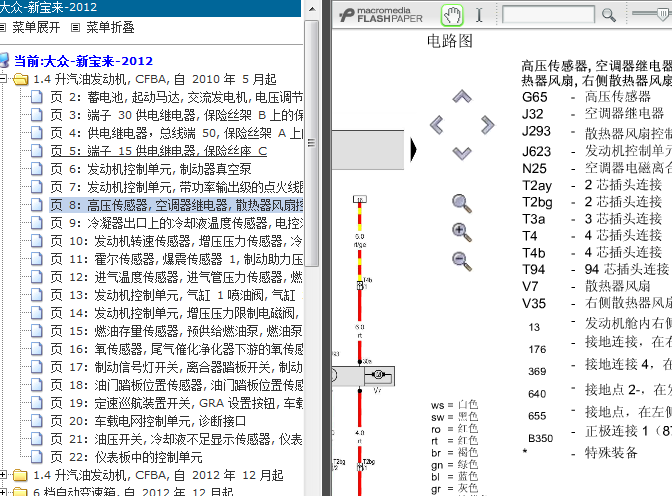Expand the 1.4 升汽油发动机 2012 年 12 月起 folder
Image resolution: width=672 pixels, height=496 pixels.
[3, 475]
